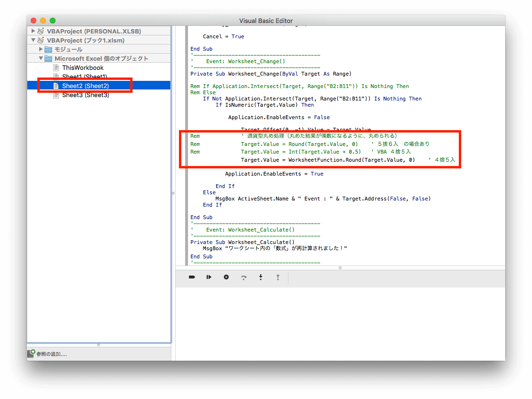Click the run/continue macro icon
The image size is (532, 399).
(209, 277)
